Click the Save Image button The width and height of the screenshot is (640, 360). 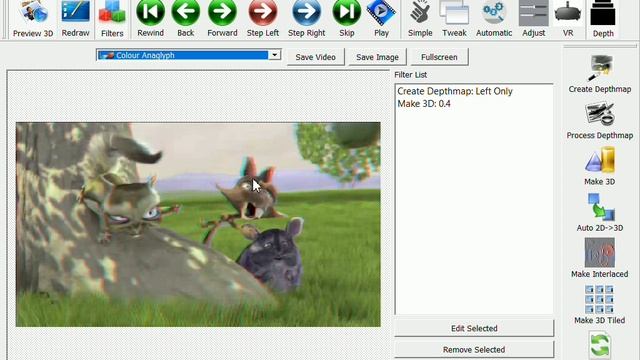[377, 57]
